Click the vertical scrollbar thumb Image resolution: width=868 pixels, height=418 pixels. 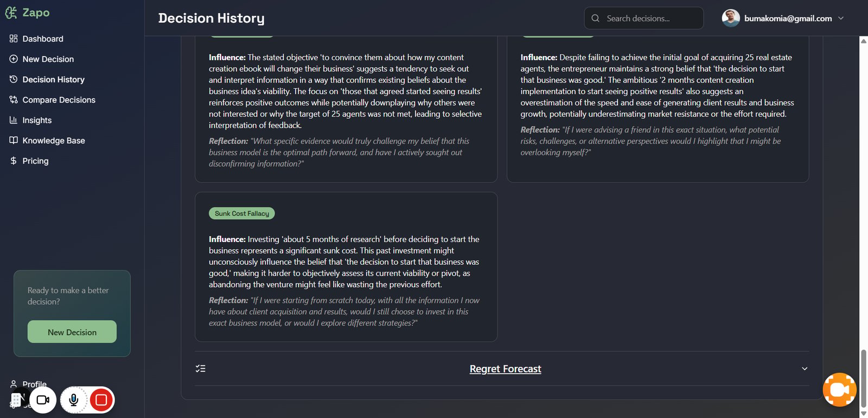click(x=864, y=378)
